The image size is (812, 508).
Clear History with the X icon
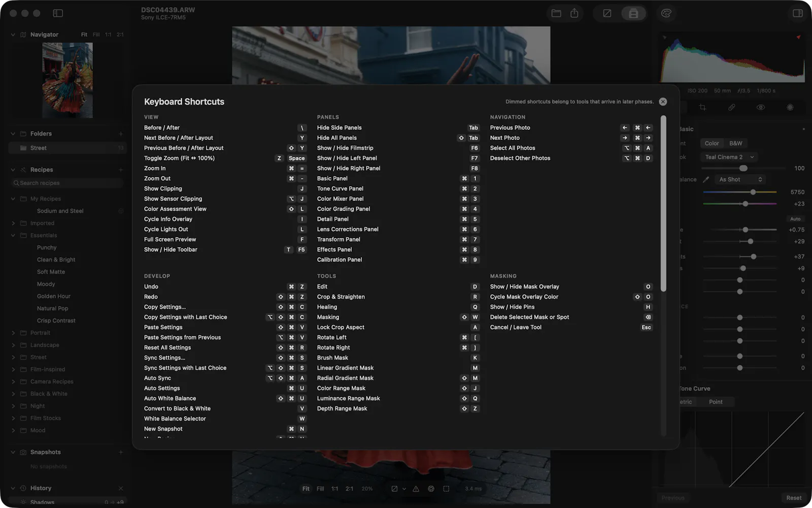click(121, 488)
